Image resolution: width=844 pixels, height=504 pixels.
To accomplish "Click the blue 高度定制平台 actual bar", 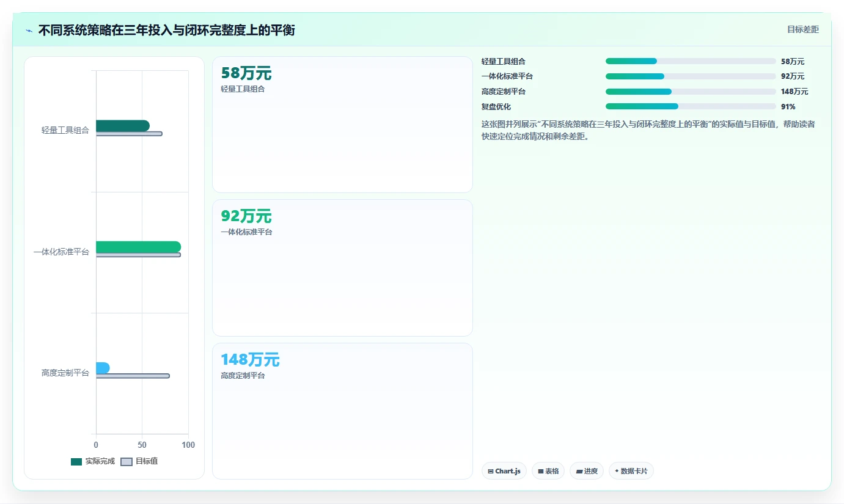I will pos(103,368).
